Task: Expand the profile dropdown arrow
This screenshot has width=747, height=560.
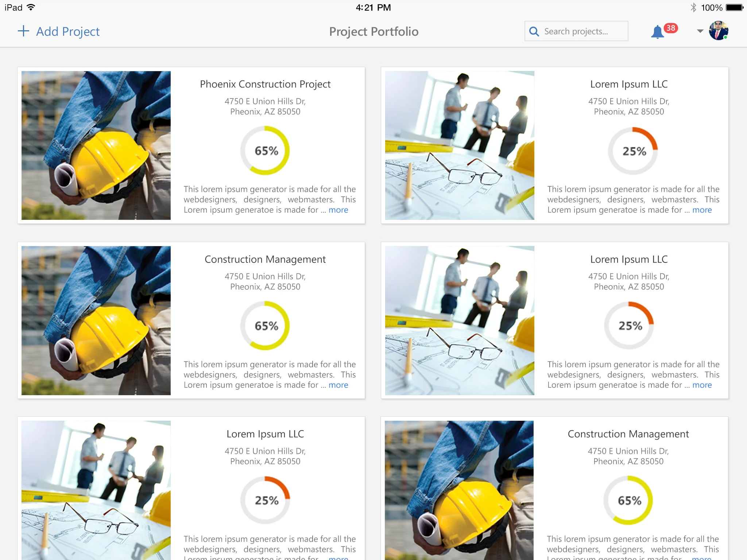Action: coord(700,31)
